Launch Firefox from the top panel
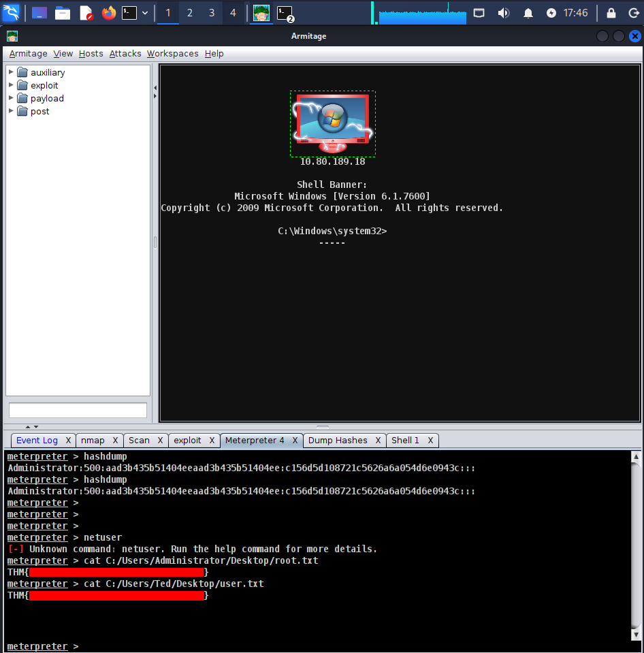The height and width of the screenshot is (653, 644). coord(109,13)
